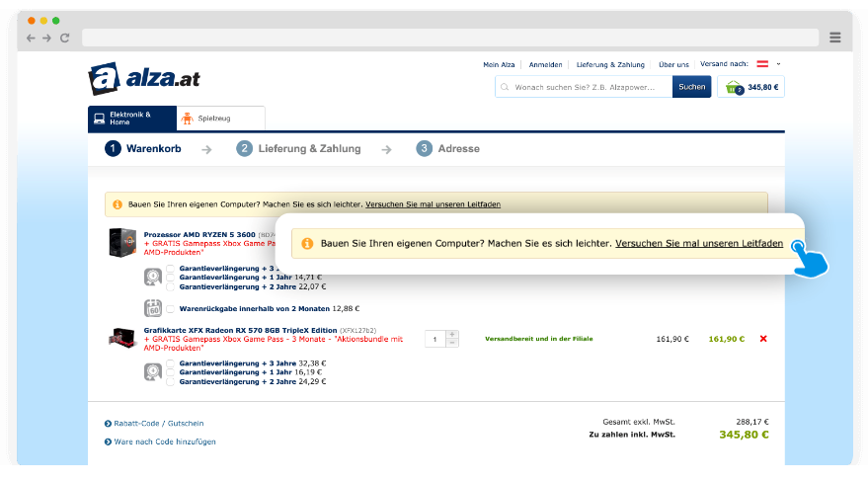Click the XFX Radeon RX 570 product image
The width and height of the screenshot is (868, 482).
pyautogui.click(x=122, y=338)
